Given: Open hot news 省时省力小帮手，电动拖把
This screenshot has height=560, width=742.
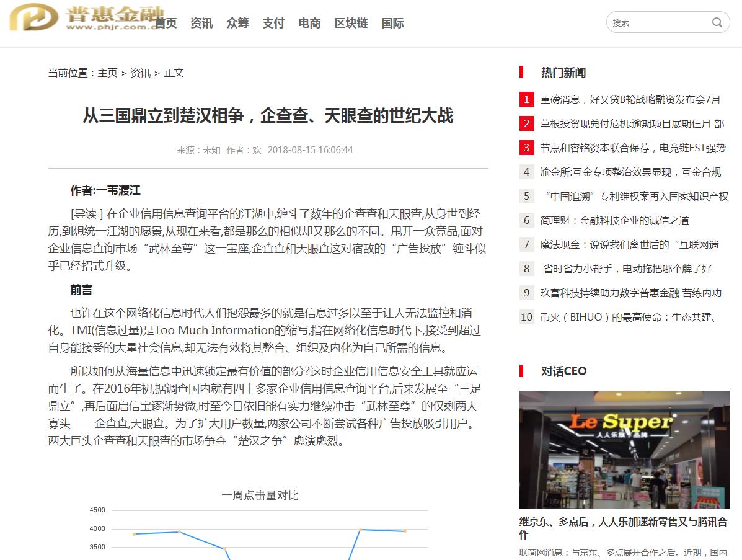Looking at the screenshot, I should click(627, 269).
